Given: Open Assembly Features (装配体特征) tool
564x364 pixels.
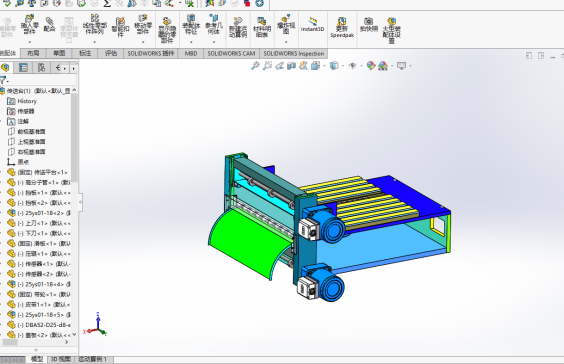Looking at the screenshot, I should (191, 24).
